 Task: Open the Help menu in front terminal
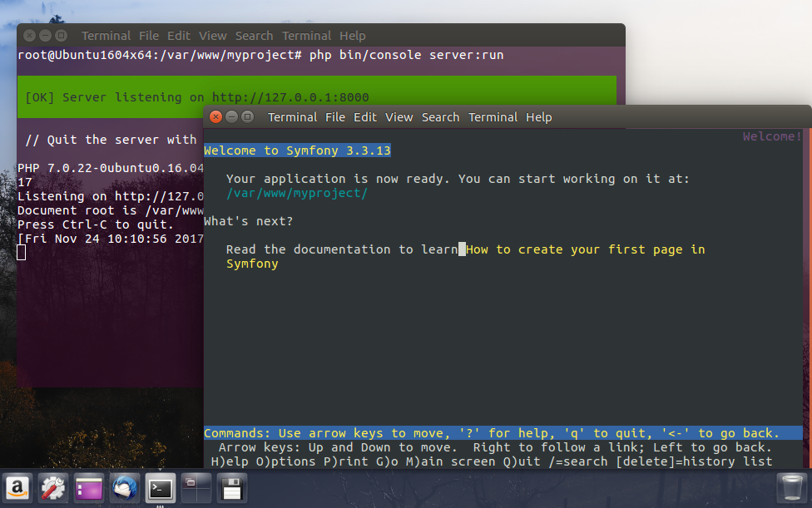538,117
